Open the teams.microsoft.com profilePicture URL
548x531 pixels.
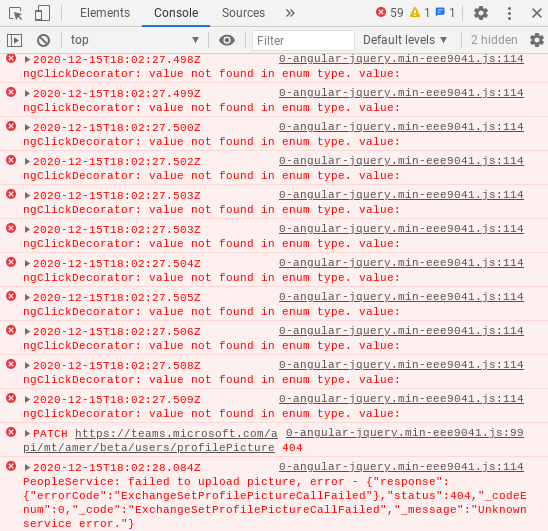click(150, 440)
